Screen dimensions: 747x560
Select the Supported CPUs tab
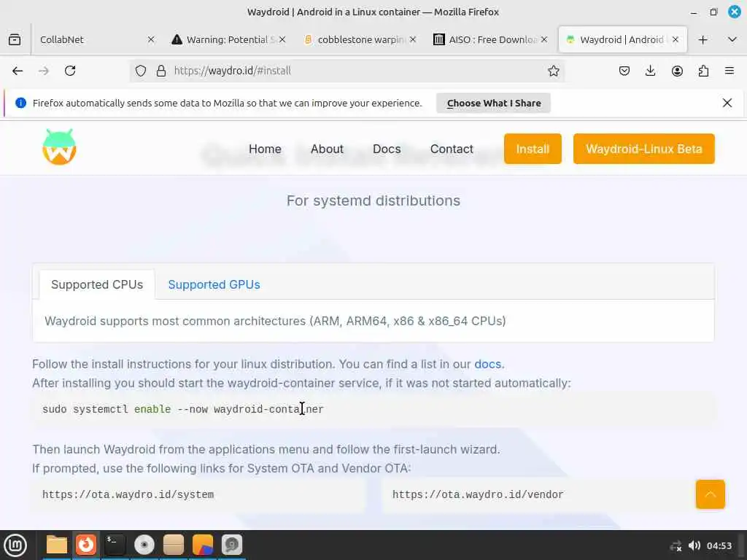[x=97, y=285]
